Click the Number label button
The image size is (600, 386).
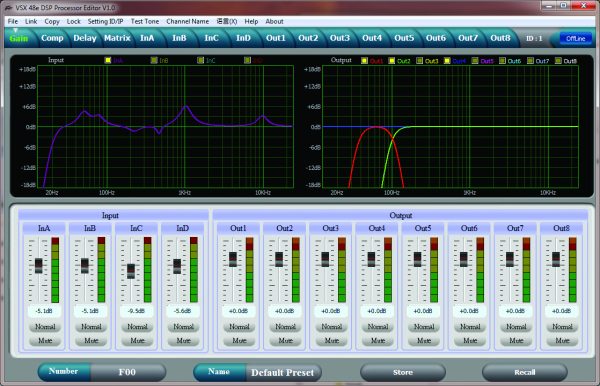[64, 372]
